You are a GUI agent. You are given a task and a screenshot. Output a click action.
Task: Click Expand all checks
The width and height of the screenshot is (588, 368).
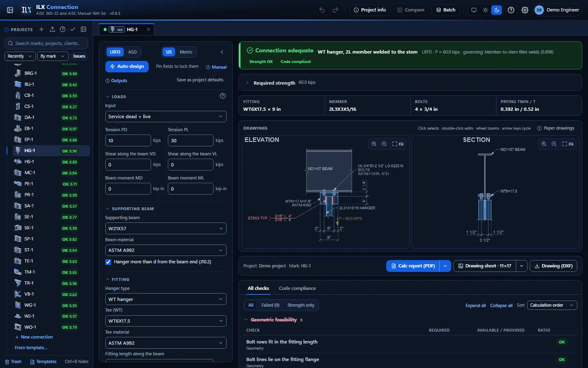(x=476, y=305)
